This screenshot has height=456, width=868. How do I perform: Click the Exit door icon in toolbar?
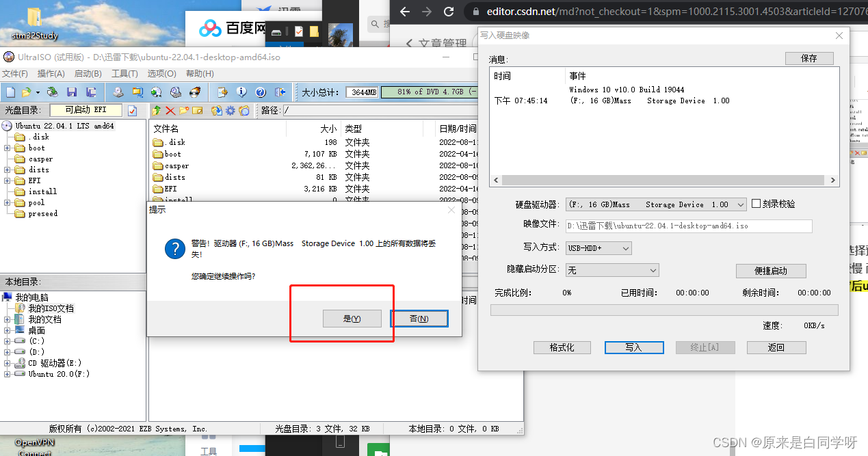(280, 92)
